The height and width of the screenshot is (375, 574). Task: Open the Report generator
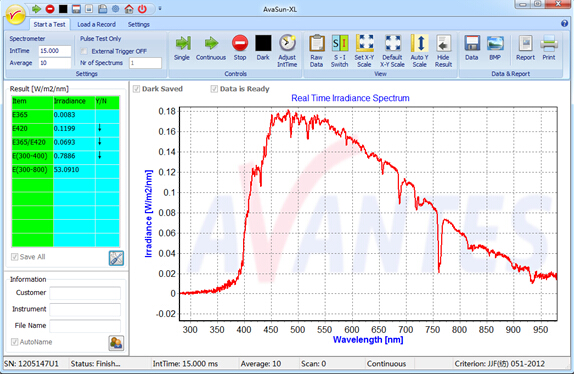pos(525,48)
